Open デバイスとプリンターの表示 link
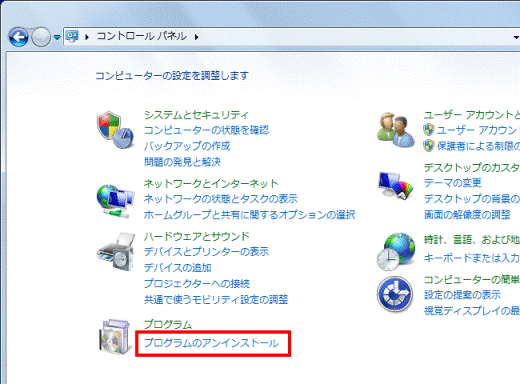The width and height of the screenshot is (520, 384). tap(206, 252)
